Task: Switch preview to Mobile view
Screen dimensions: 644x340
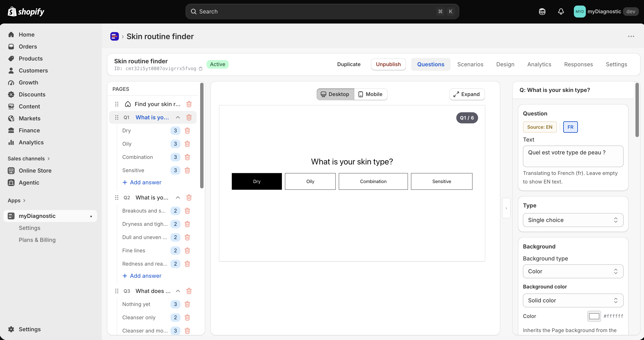Action: (371, 94)
